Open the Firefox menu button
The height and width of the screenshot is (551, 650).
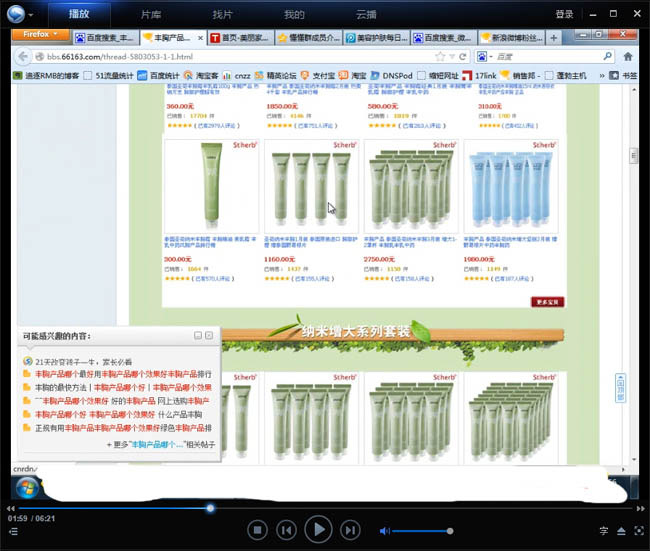coord(40,34)
